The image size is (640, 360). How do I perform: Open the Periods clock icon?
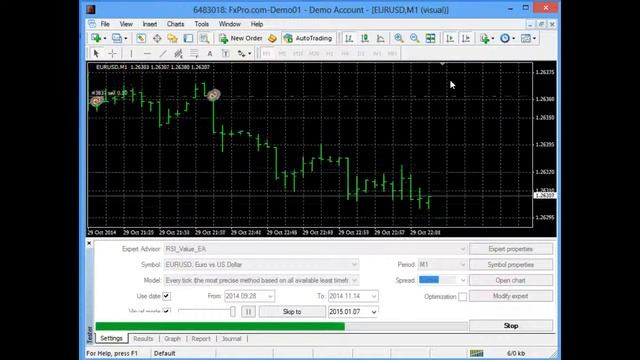point(505,38)
